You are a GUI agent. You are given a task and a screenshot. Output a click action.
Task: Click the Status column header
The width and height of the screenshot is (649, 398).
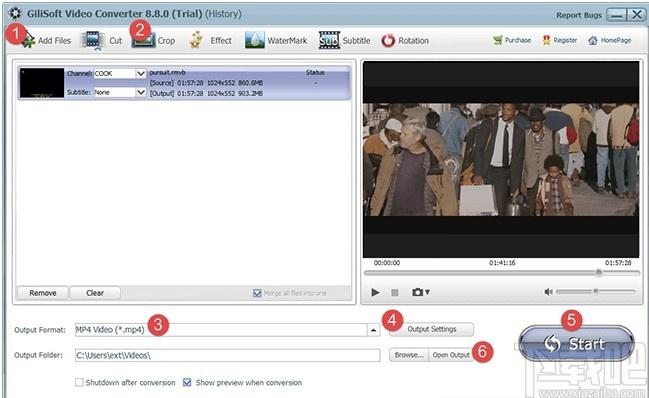pyautogui.click(x=315, y=72)
